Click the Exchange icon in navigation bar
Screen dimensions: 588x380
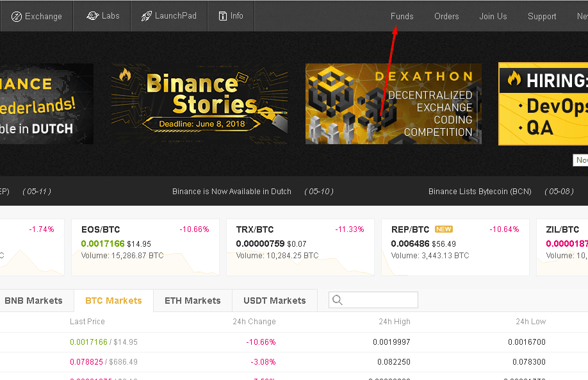point(17,17)
